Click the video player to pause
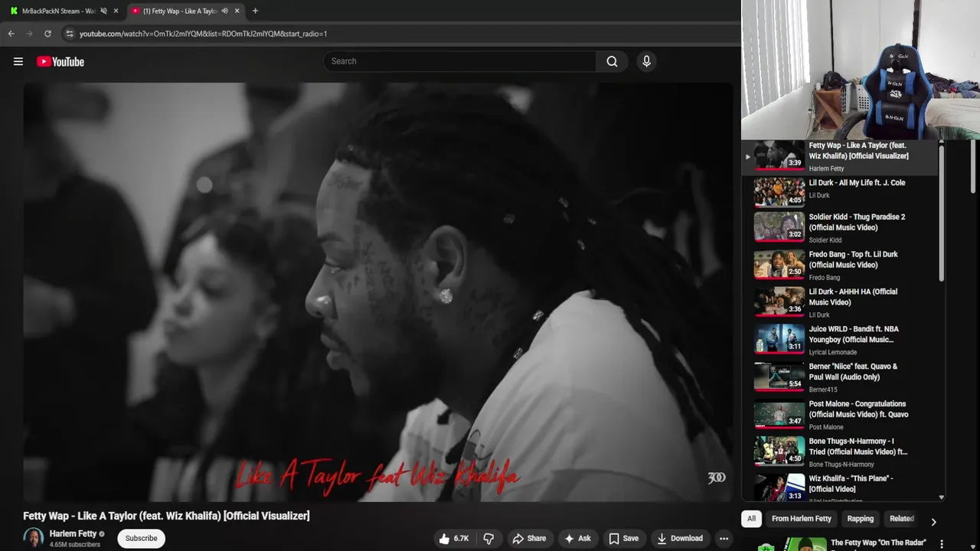980x551 pixels. click(378, 292)
